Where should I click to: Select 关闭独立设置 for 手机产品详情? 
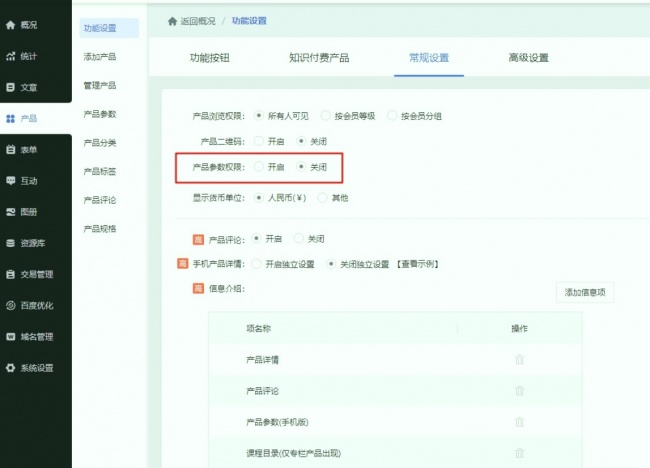pyautogui.click(x=331, y=264)
